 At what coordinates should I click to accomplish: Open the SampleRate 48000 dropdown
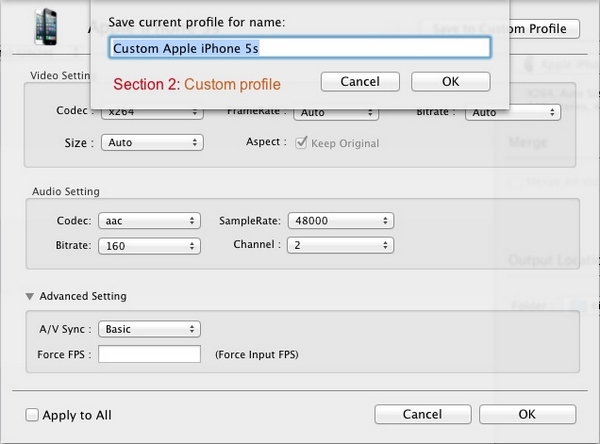point(341,221)
